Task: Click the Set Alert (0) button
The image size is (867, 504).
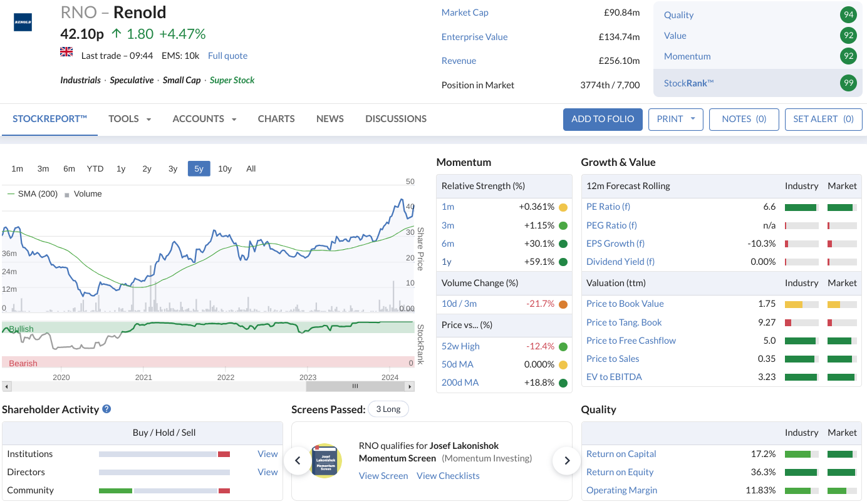Action: tap(823, 119)
